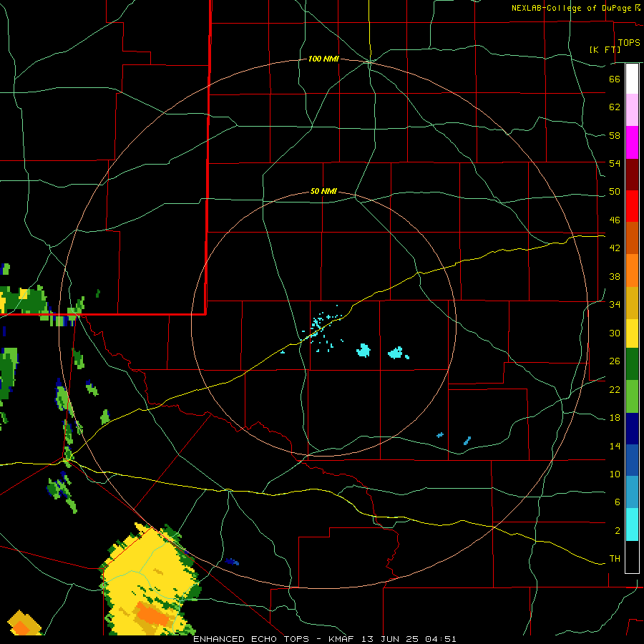
Task: Click the 42 legend value
Action: click(615, 248)
